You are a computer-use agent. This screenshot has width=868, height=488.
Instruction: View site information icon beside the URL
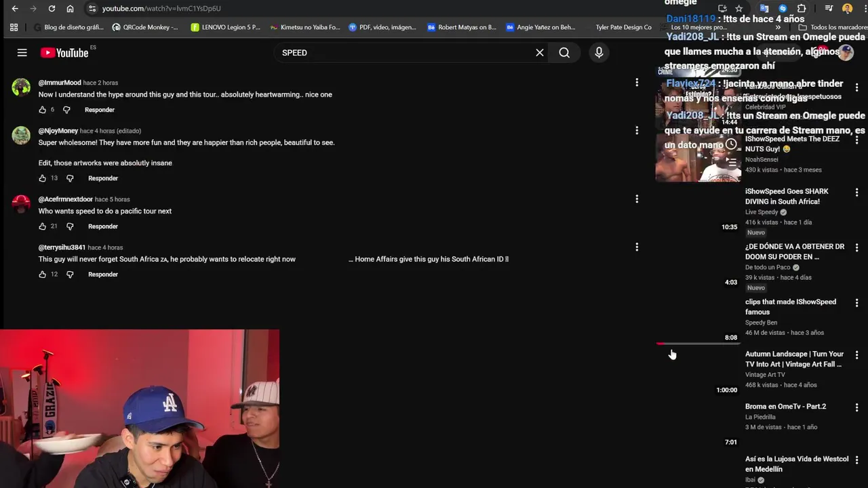pyautogui.click(x=92, y=8)
